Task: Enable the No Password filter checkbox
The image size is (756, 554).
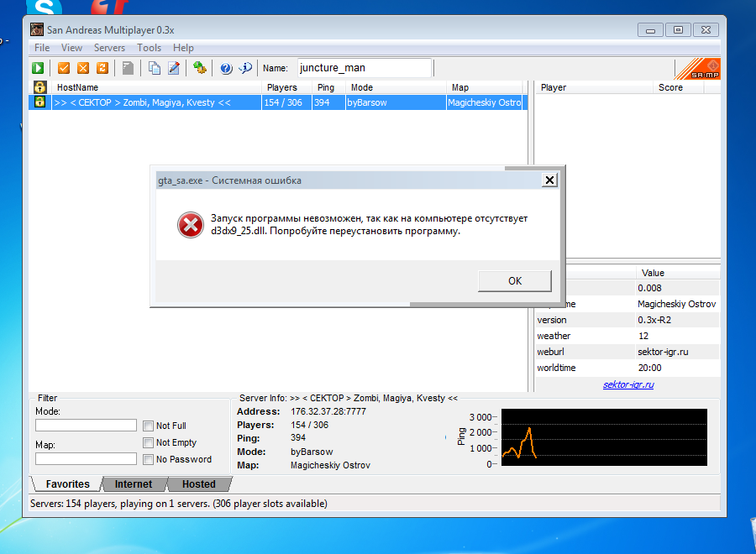Action: point(148,460)
